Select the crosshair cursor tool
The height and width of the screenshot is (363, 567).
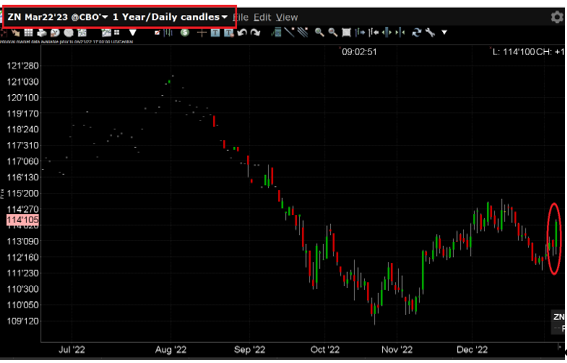pos(202,33)
